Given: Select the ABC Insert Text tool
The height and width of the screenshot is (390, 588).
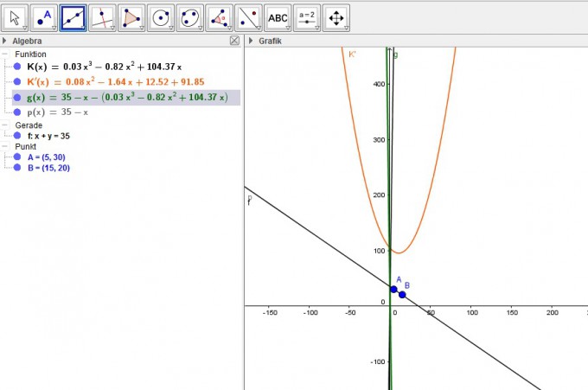Looking at the screenshot, I should coord(278,16).
